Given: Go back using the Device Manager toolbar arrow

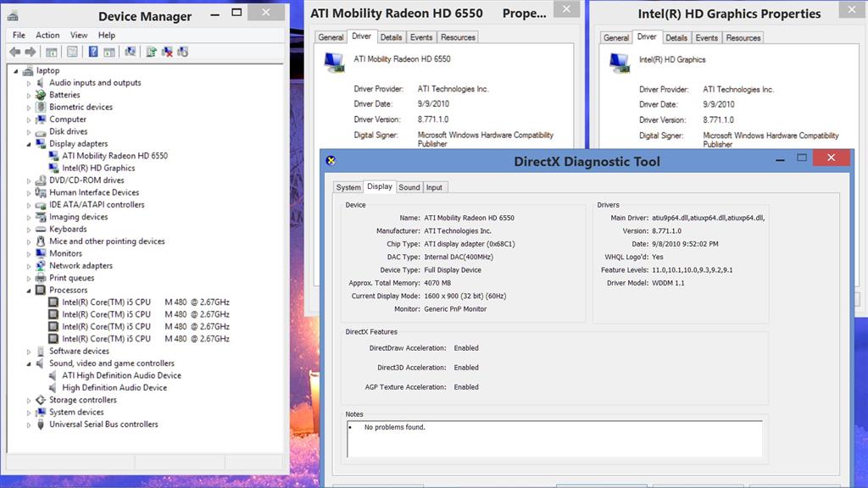Looking at the screenshot, I should point(15,52).
